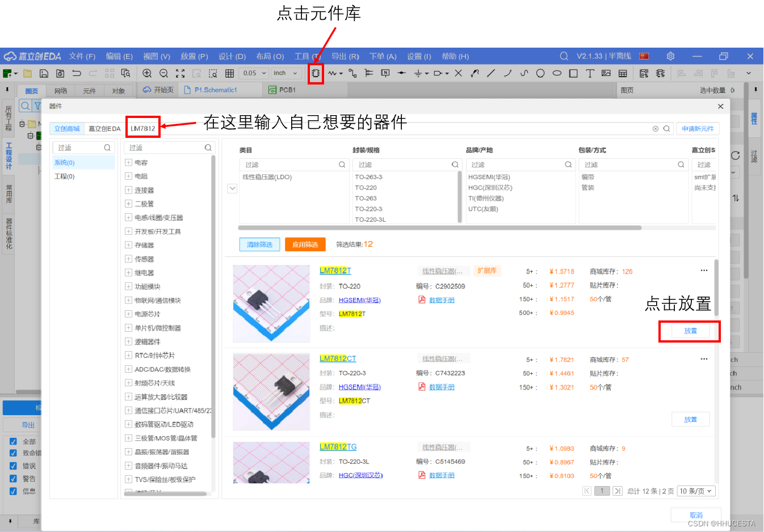Select the circle drawing tool
The image size is (764, 532).
coord(540,73)
